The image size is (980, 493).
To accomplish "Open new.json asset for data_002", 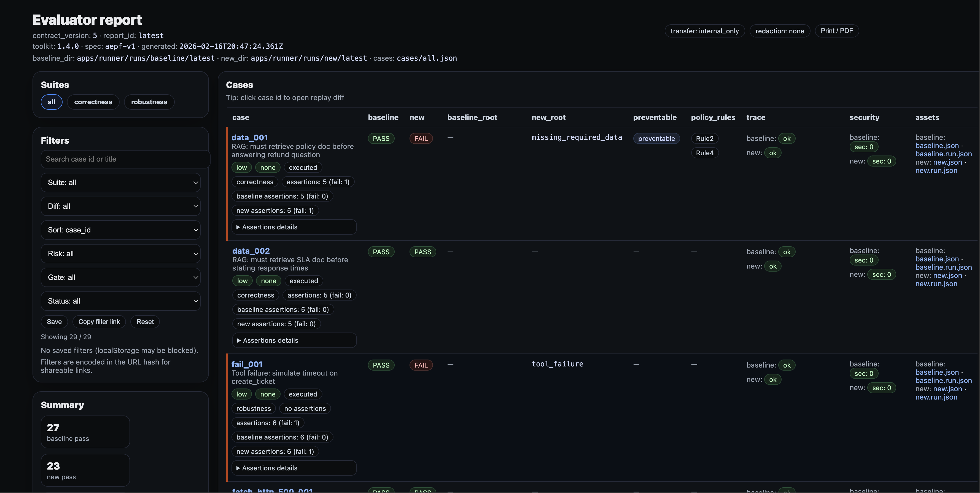I will point(947,276).
